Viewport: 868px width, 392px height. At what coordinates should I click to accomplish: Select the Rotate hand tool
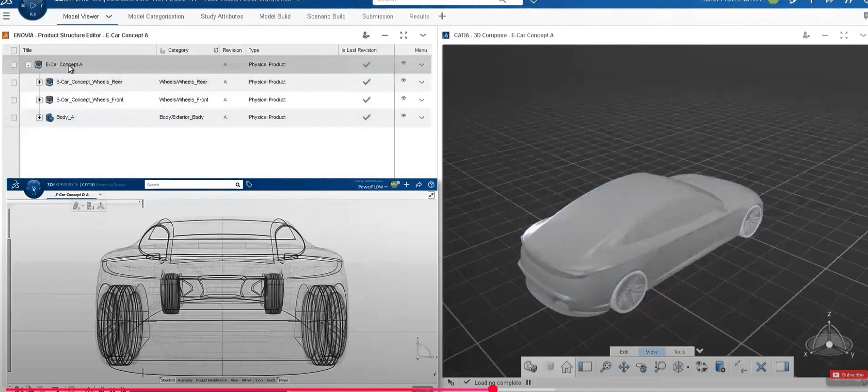(x=642, y=367)
